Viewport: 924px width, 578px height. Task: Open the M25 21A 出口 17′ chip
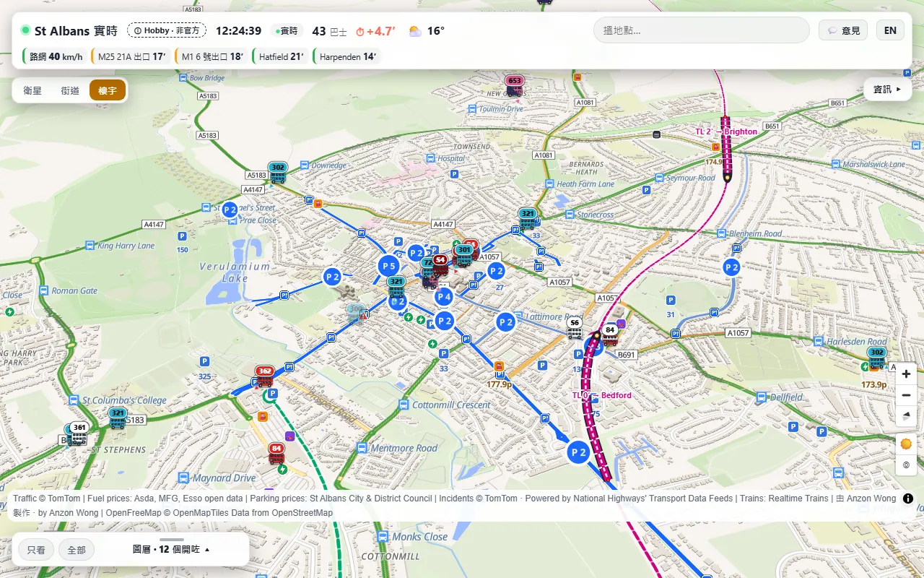131,56
